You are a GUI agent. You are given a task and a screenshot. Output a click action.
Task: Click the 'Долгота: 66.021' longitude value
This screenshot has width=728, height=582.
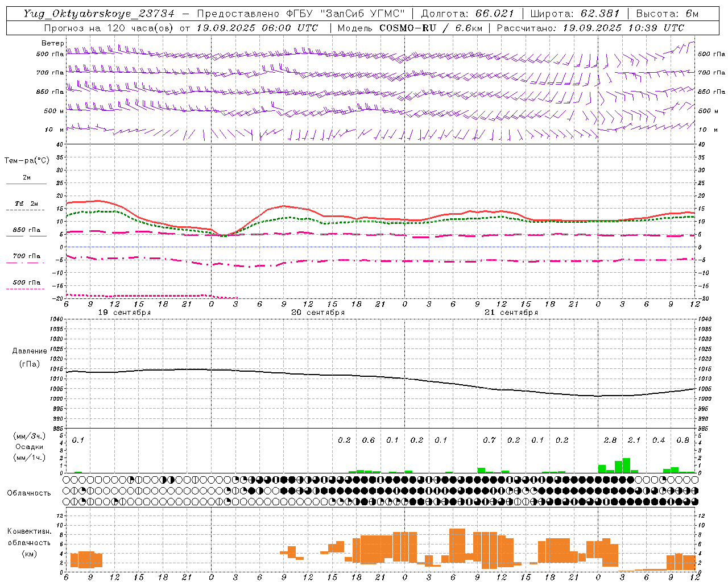(468, 14)
